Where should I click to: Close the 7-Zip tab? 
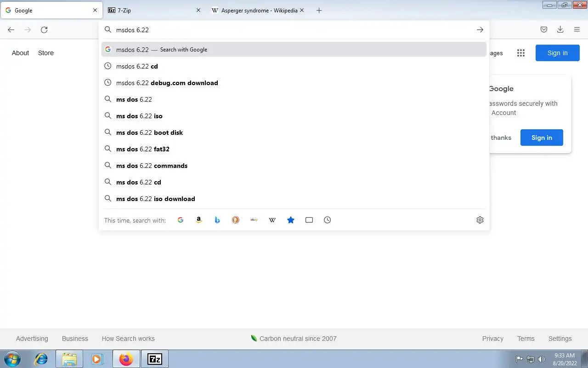click(198, 10)
